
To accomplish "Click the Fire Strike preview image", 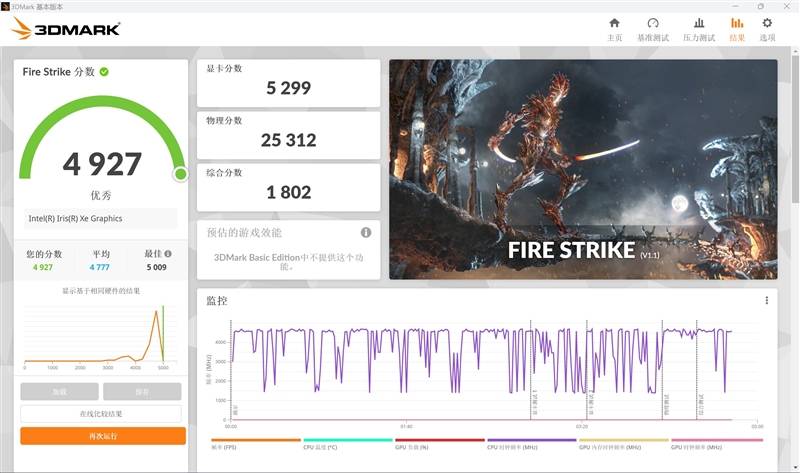I will coord(582,169).
